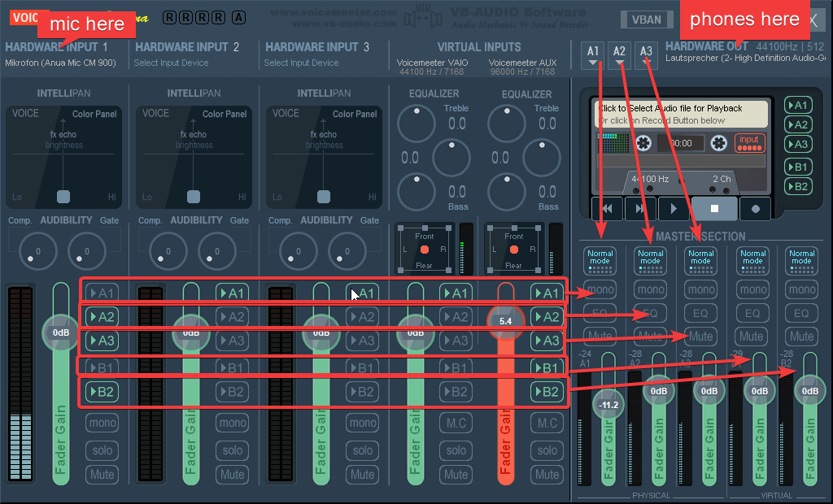Open the A2 hardware output device dropdown

pyautogui.click(x=620, y=55)
